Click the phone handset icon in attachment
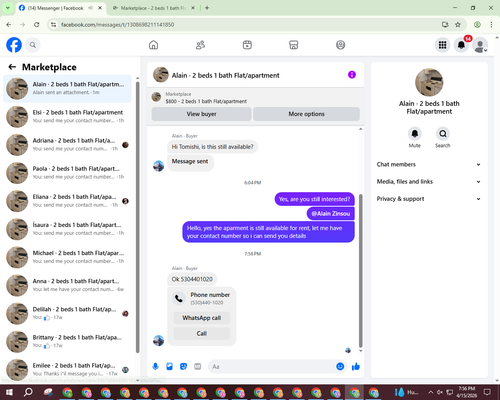The width and height of the screenshot is (500, 400). point(179,298)
